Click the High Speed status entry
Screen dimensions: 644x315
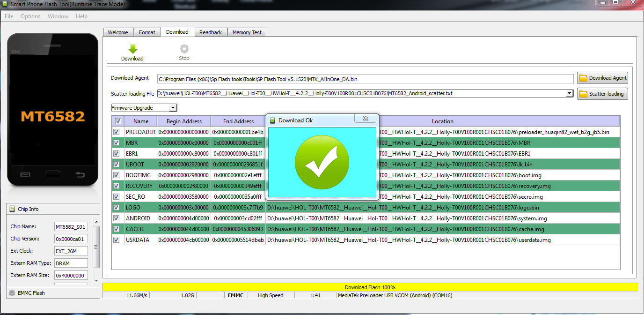tap(271, 296)
